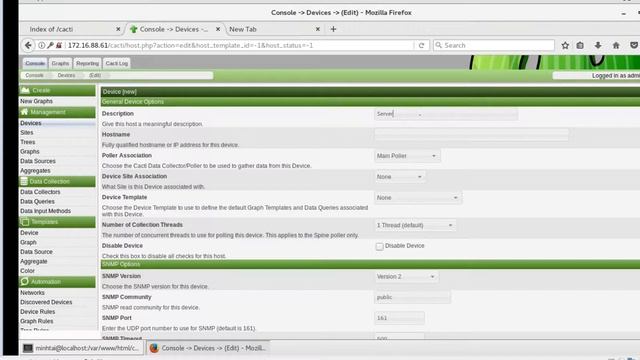Reload the page with the refresh icon

[x=422, y=45]
